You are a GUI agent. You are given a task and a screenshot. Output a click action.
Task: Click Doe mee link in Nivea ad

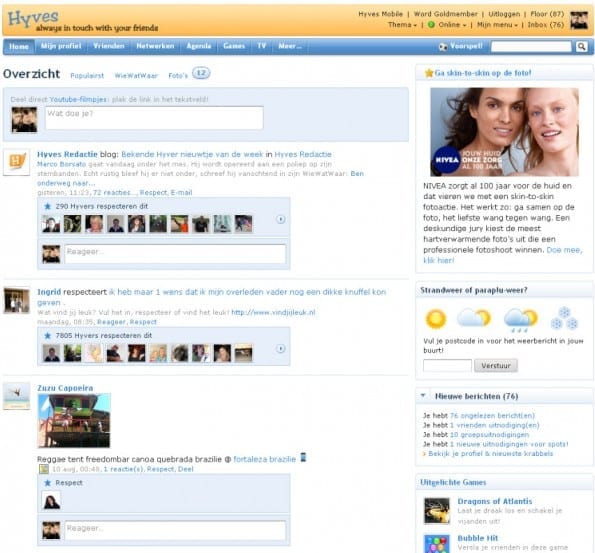coord(564,250)
